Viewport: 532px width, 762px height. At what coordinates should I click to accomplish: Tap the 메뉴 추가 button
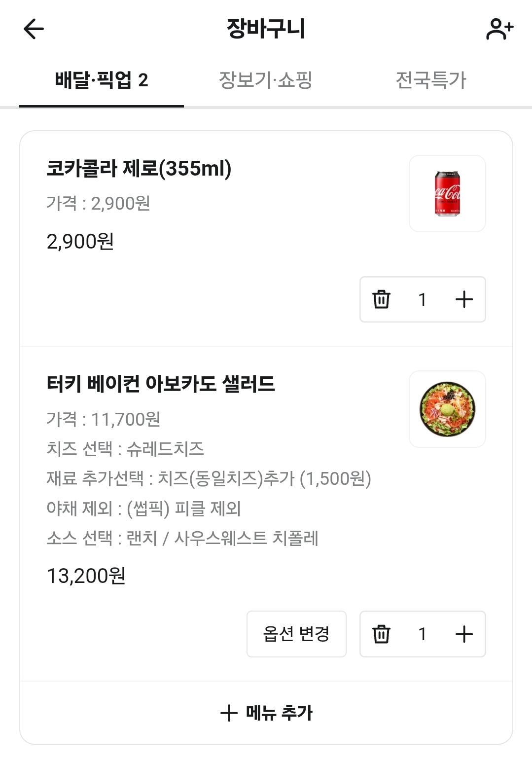pyautogui.click(x=266, y=713)
